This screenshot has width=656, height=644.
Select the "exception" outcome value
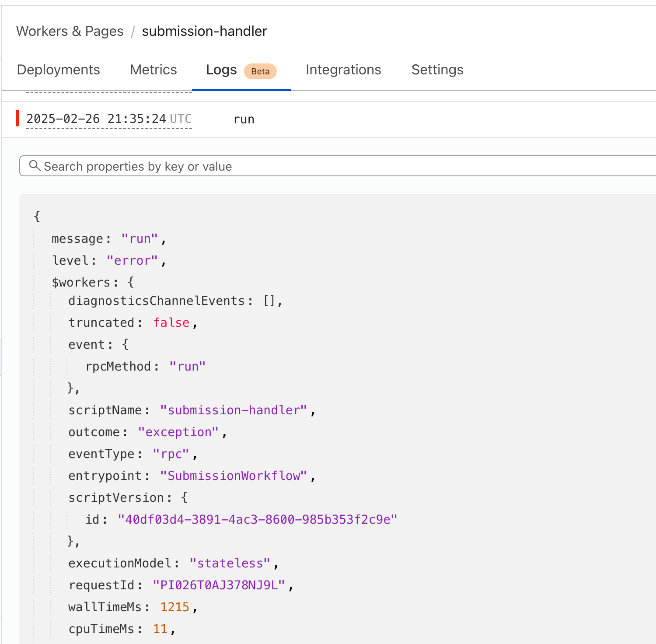coord(178,432)
